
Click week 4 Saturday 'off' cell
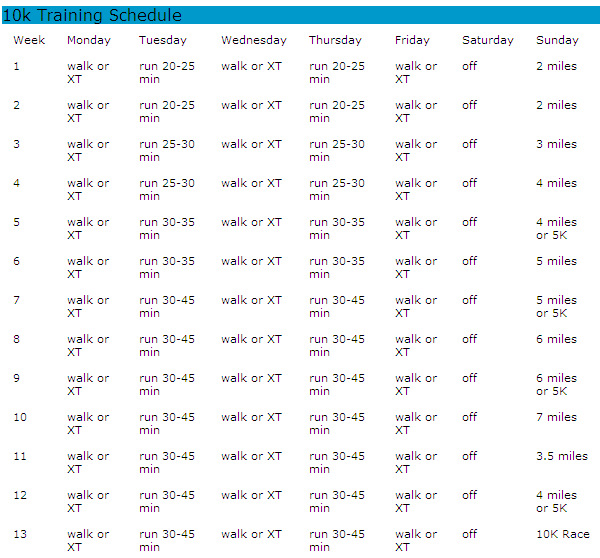[470, 183]
